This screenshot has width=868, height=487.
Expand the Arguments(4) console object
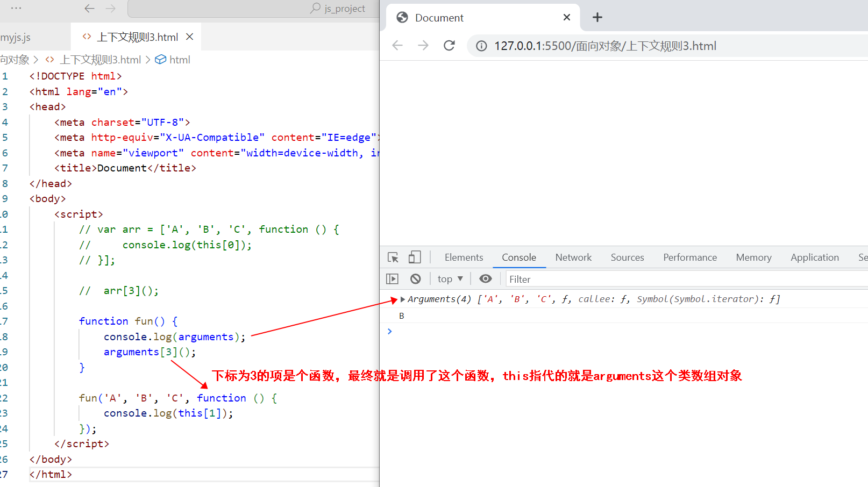coord(402,299)
